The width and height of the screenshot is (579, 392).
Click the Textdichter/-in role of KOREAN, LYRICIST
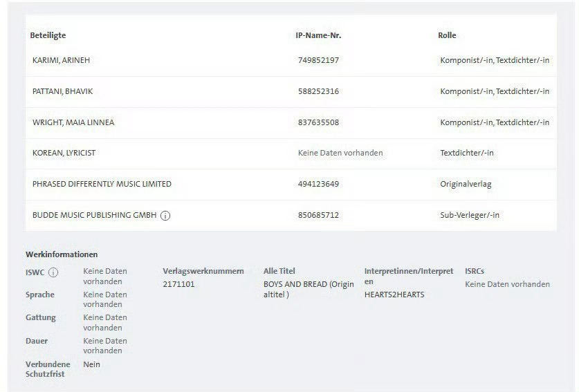pos(467,153)
